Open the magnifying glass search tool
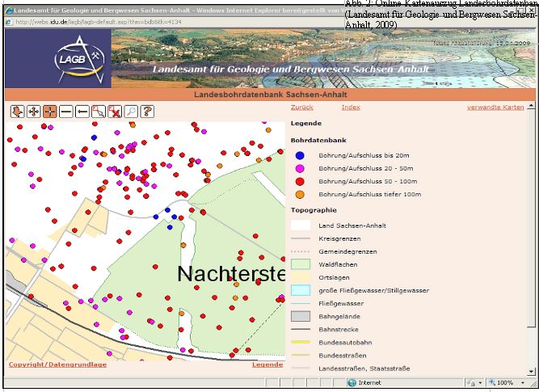 pos(131,112)
